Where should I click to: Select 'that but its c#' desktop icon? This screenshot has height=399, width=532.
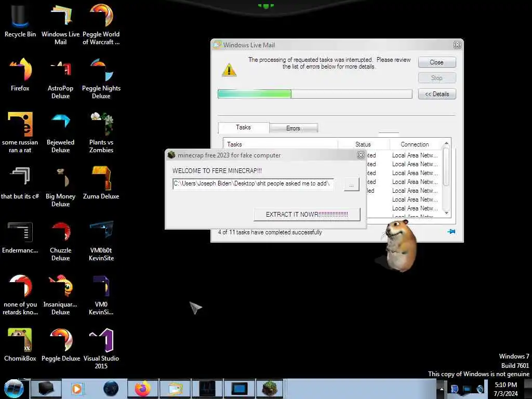[x=20, y=183]
